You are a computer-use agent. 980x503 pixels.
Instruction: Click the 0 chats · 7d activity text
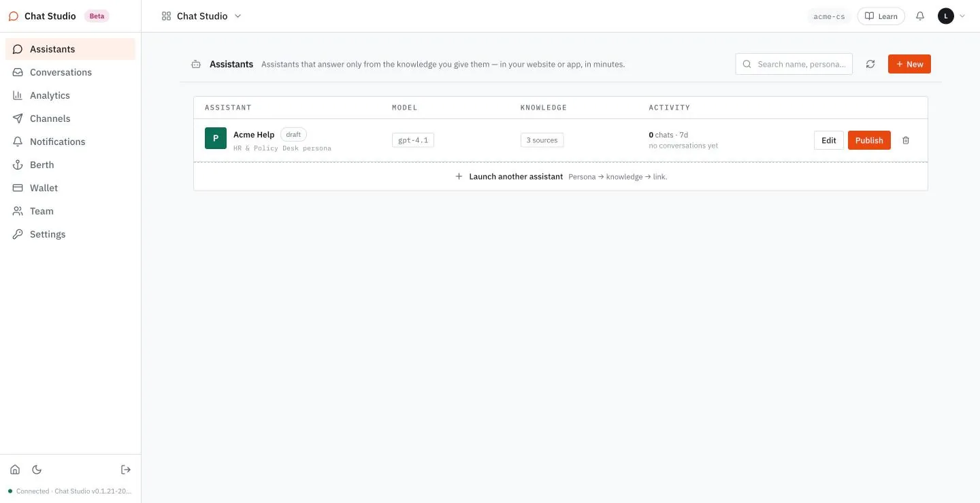(668, 135)
